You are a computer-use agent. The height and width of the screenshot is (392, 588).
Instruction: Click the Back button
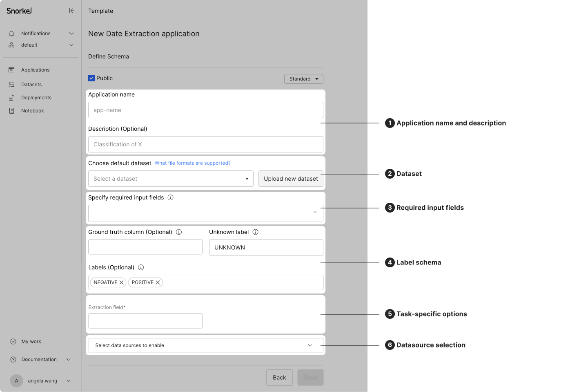279,377
